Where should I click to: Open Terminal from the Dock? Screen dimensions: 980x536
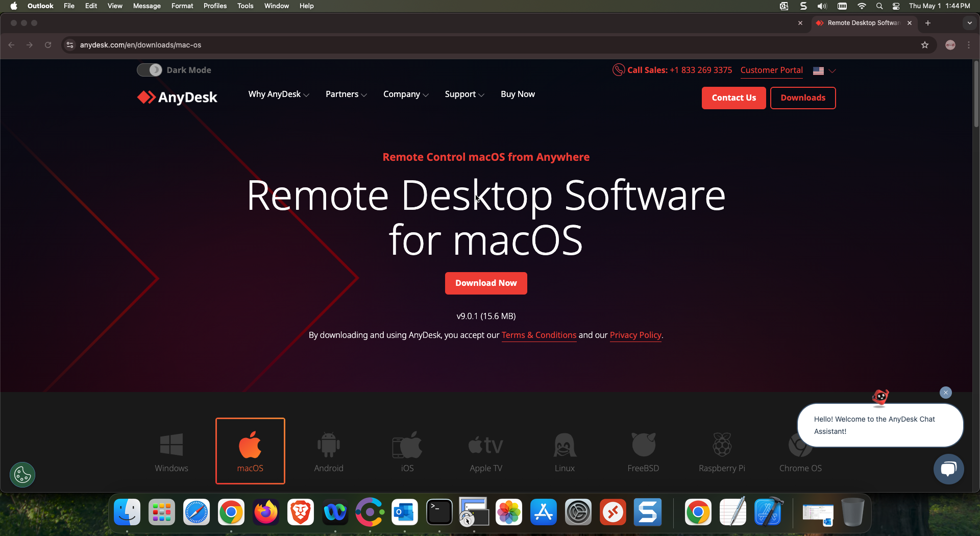tap(439, 512)
